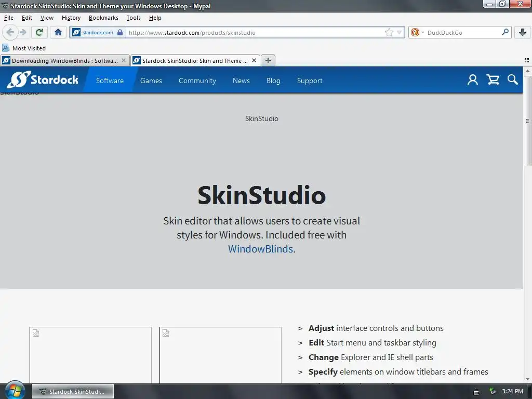Show all tabs grid icon
This screenshot has height=399, width=532.
click(x=527, y=60)
